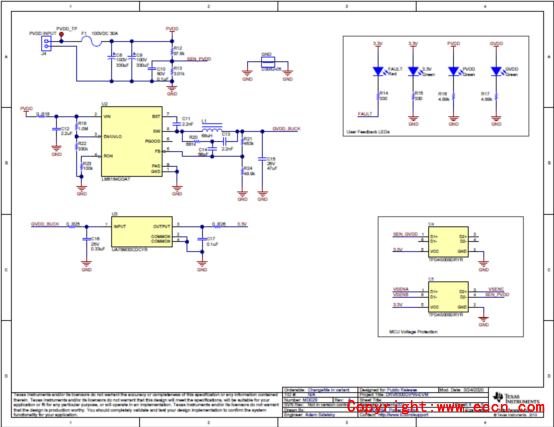Click the SEN_PVDD net label
Screen dimensions: 554x427
point(199,59)
